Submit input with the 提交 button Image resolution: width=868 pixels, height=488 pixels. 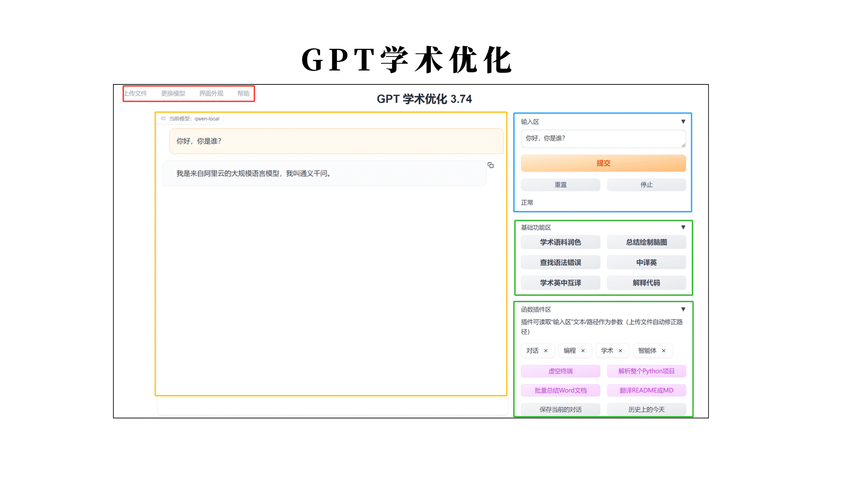tap(603, 163)
